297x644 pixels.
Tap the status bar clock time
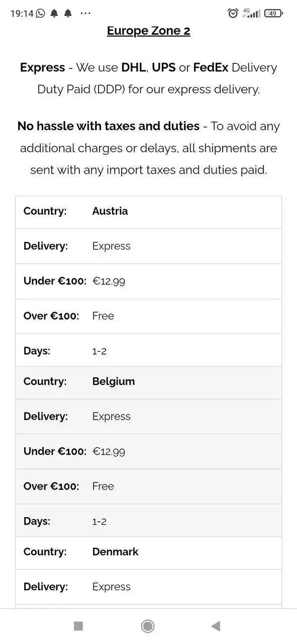tap(22, 14)
